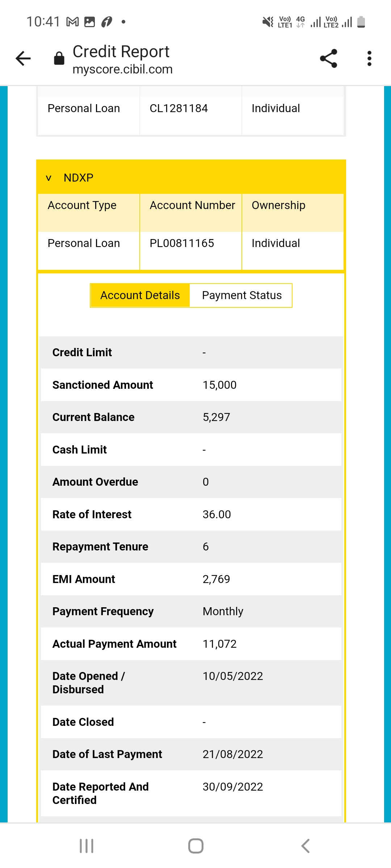Tap the myscore.cibil.com URL text
Image resolution: width=391 pixels, height=868 pixels.
tap(122, 69)
